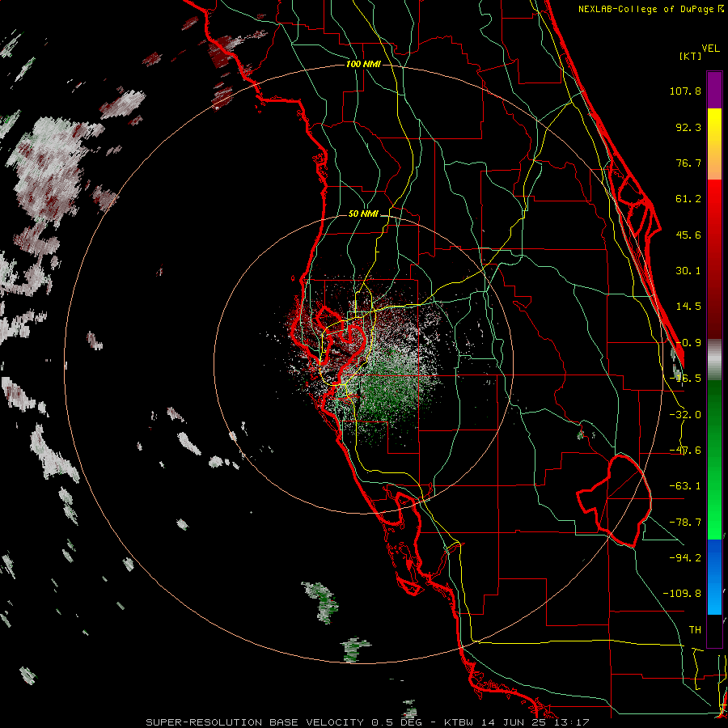Screen dimensions: 728x728
Task: Pick the gray near-zero color bar segment
Action: coord(714,360)
